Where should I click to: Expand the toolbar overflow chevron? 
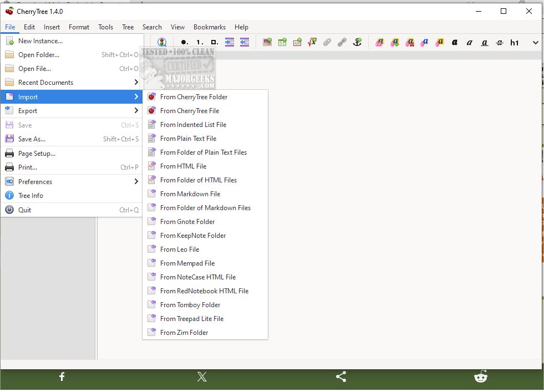click(535, 42)
